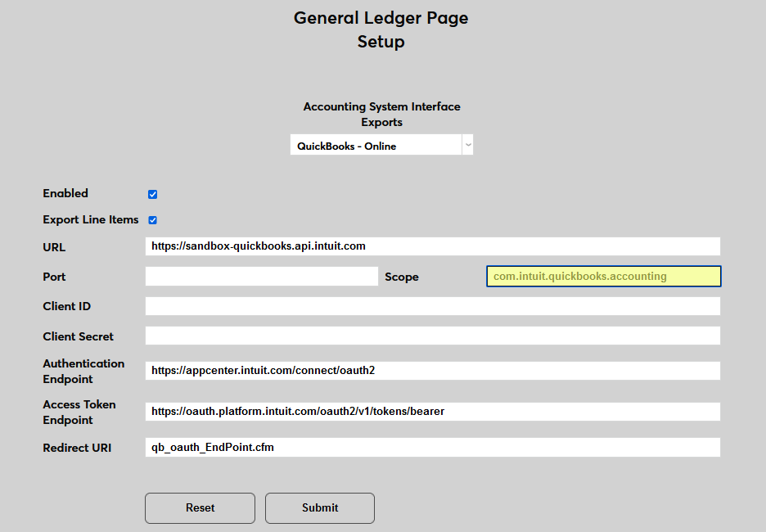This screenshot has height=532, width=766.
Task: Click the dropdown arrow next to QuickBooks - Online
Action: [467, 144]
